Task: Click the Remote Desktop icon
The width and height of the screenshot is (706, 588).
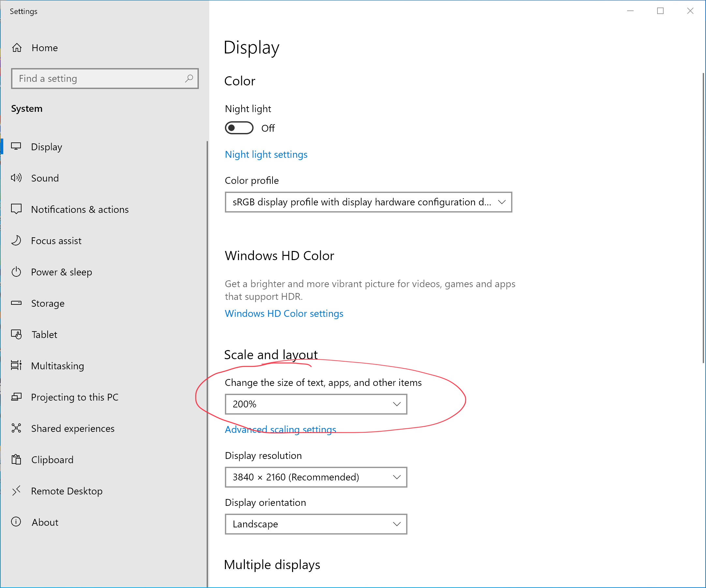Action: point(16,491)
